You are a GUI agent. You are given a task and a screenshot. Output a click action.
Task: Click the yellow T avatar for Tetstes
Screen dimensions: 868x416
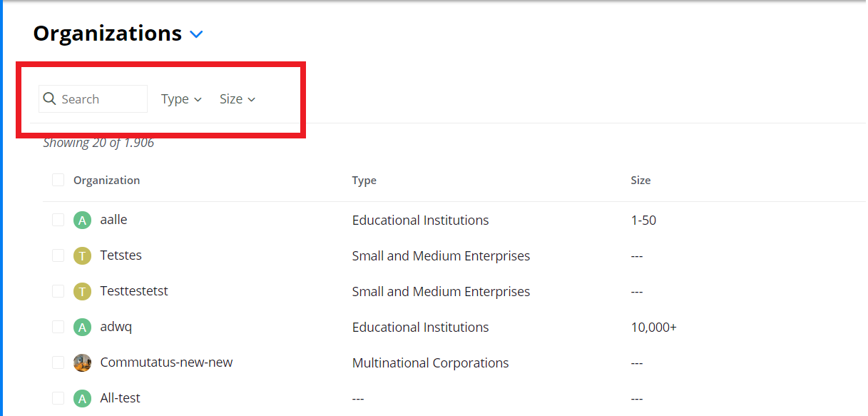tap(83, 256)
